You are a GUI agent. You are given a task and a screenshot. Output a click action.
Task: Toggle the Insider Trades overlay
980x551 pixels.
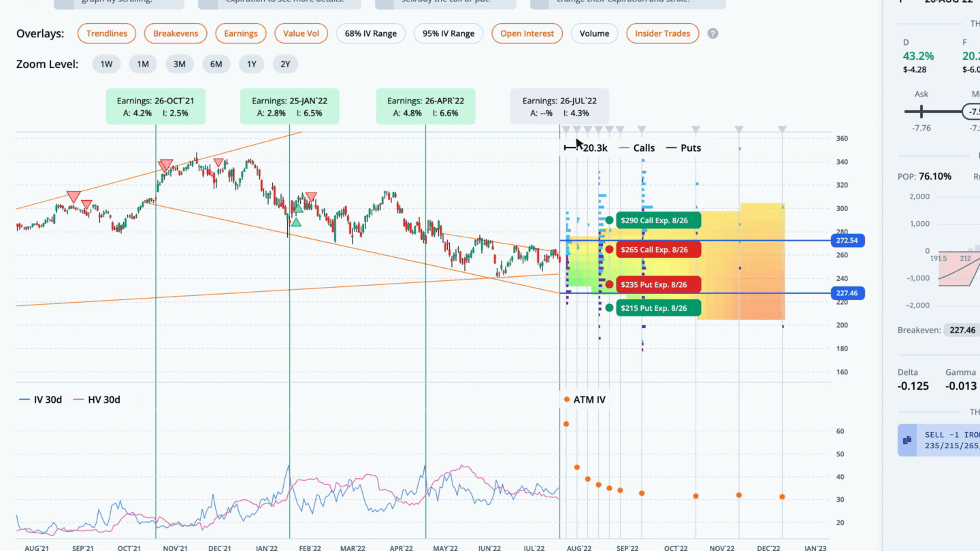(x=663, y=33)
